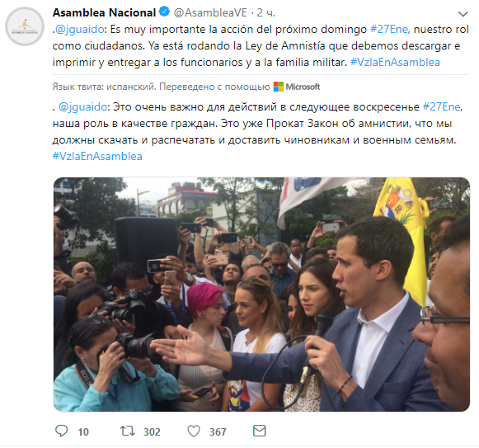The width and height of the screenshot is (479, 448).
Task: Retweet this post via the arrows icon
Action: [x=128, y=431]
